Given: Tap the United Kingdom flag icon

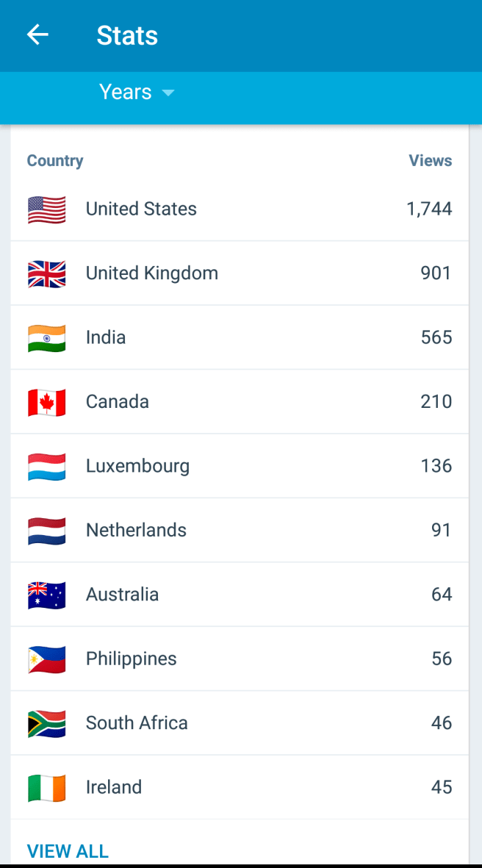Looking at the screenshot, I should coord(47,273).
